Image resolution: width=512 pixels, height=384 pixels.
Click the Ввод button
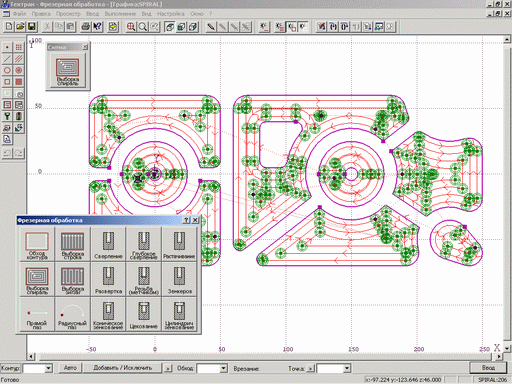tap(488, 368)
